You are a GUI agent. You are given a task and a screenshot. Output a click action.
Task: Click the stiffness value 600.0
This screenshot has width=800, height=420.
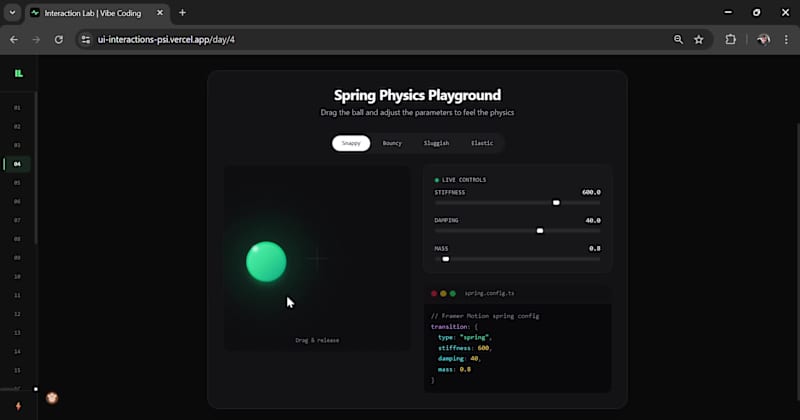591,192
